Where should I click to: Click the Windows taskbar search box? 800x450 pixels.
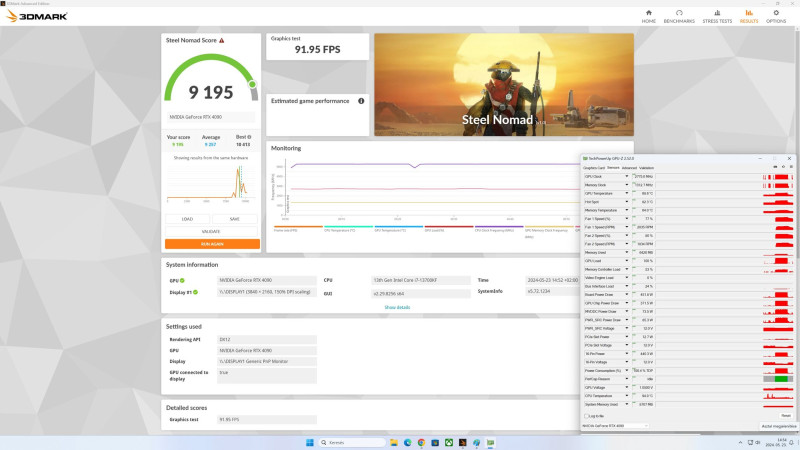tap(352, 442)
